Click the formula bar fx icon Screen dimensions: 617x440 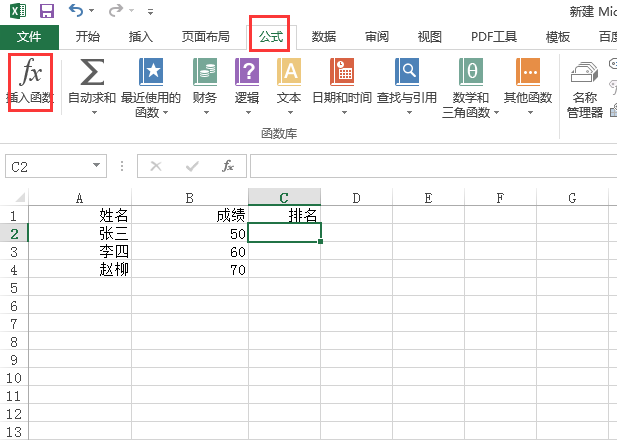228,166
